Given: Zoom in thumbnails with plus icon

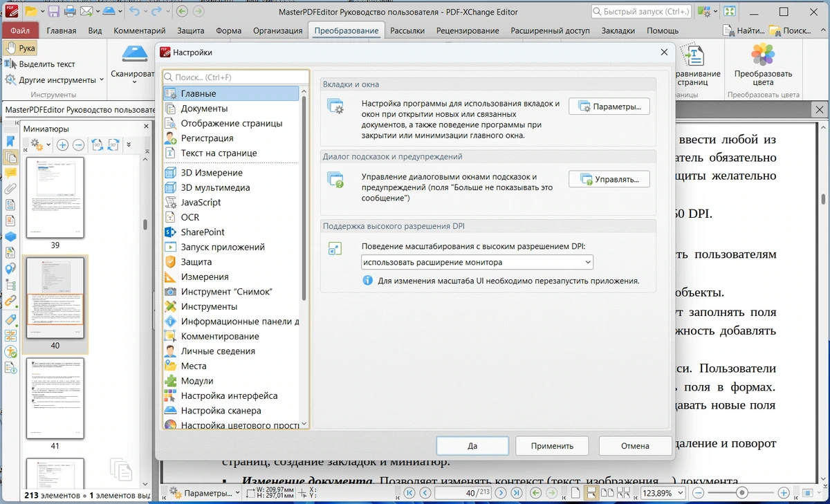Looking at the screenshot, I should tap(62, 145).
